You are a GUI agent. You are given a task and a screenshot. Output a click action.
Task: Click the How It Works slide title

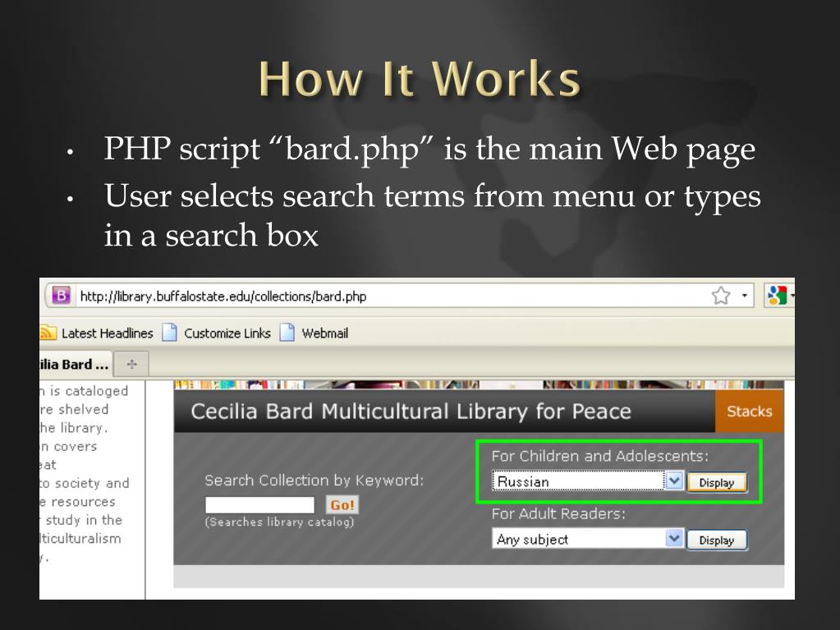click(x=420, y=78)
